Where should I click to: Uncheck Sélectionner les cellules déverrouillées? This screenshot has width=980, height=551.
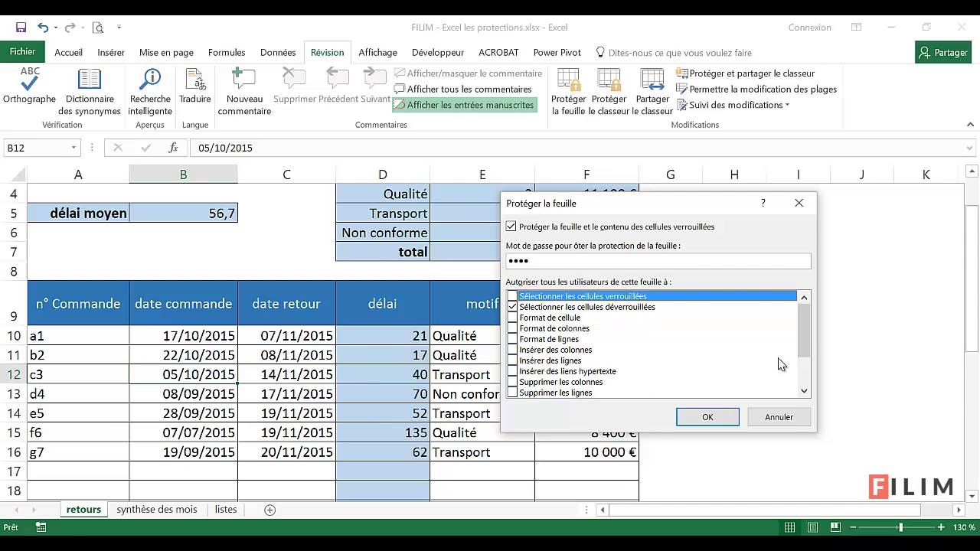click(513, 307)
